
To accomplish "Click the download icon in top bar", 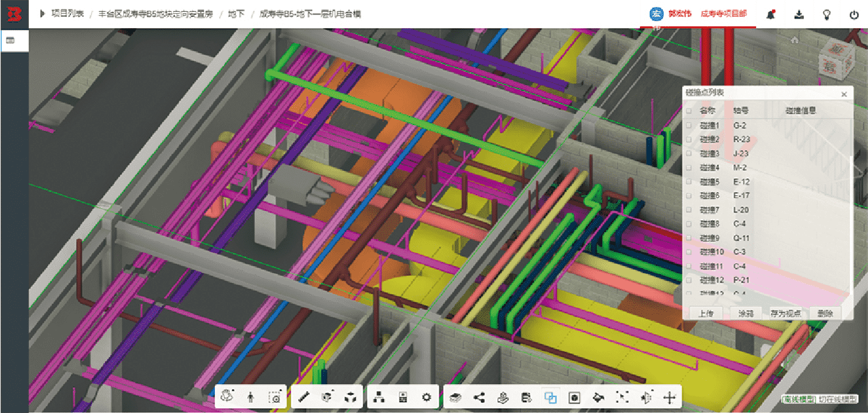I will 799,14.
